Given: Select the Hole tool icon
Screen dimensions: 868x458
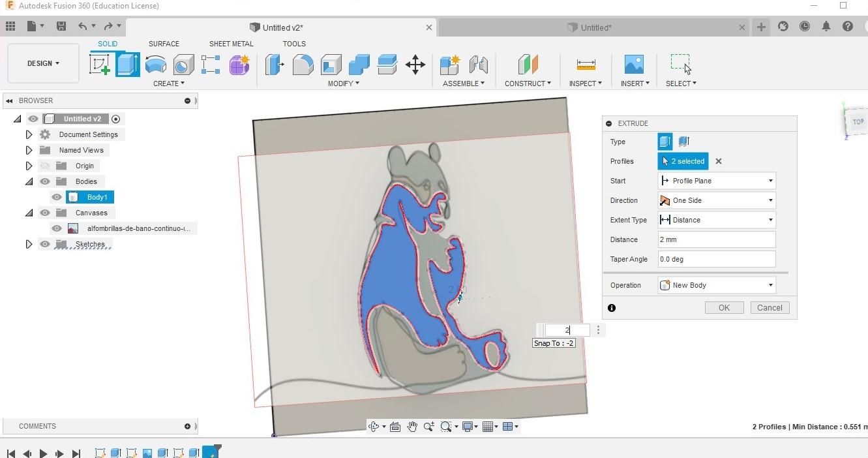Looking at the screenshot, I should click(x=183, y=65).
